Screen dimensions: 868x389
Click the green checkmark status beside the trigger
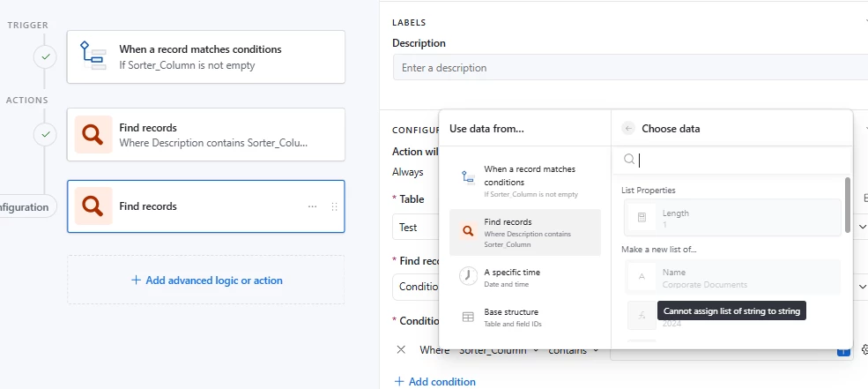tap(44, 57)
